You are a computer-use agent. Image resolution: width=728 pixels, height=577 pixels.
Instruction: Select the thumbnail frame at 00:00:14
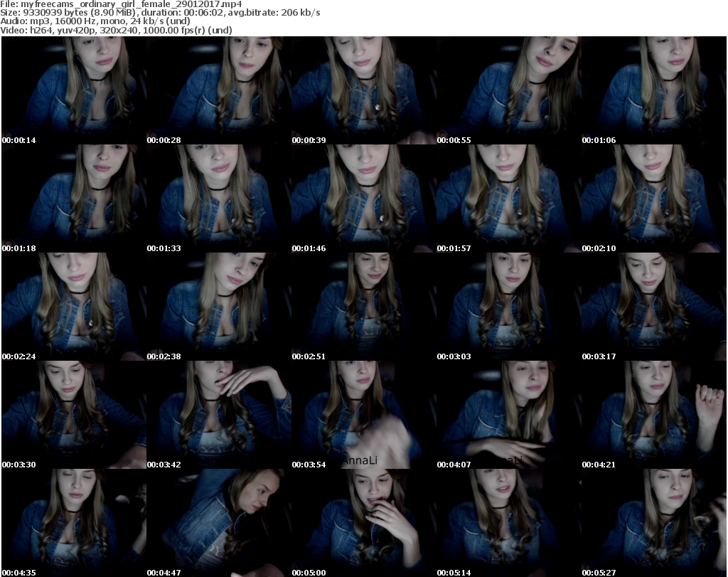pos(74,90)
